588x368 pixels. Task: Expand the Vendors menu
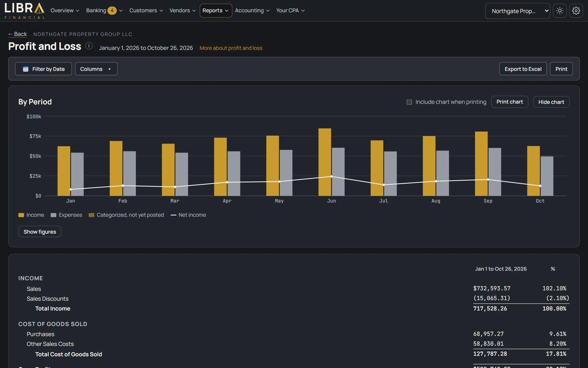(x=182, y=11)
